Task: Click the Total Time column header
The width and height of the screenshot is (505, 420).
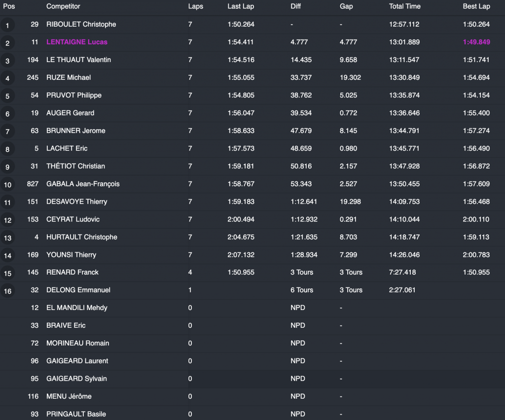Action: [x=404, y=6]
